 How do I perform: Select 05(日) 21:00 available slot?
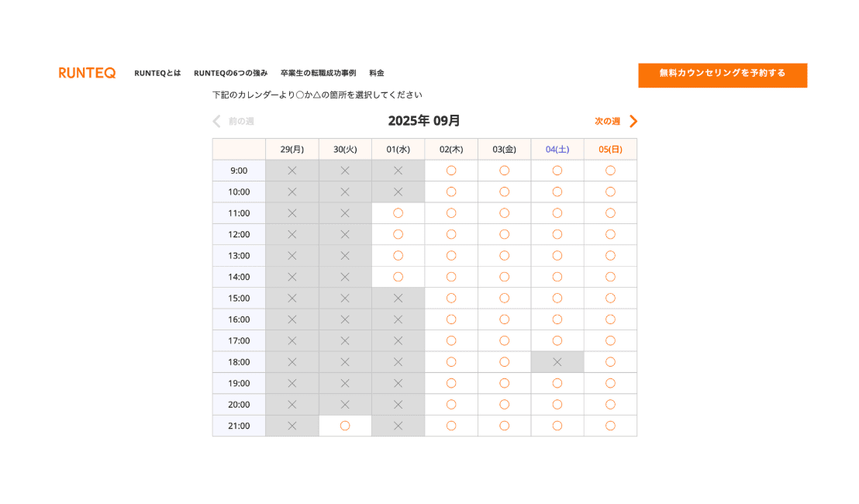click(610, 426)
